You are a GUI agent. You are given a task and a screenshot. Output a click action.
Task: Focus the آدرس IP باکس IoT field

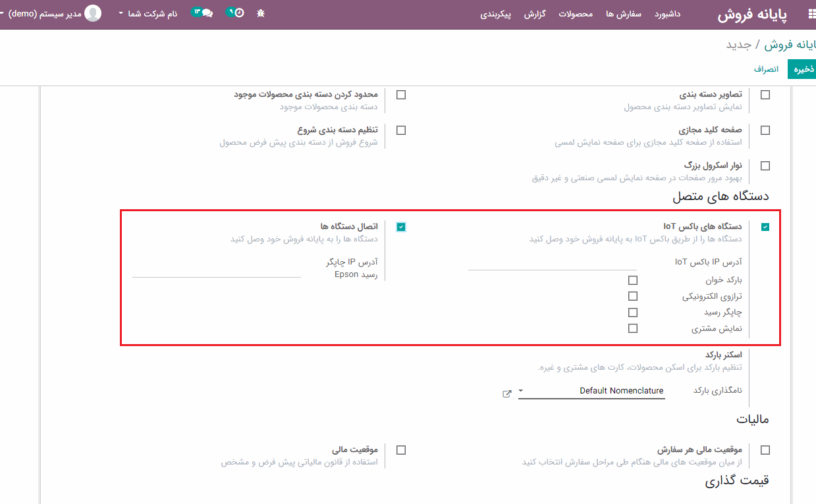[553, 263]
